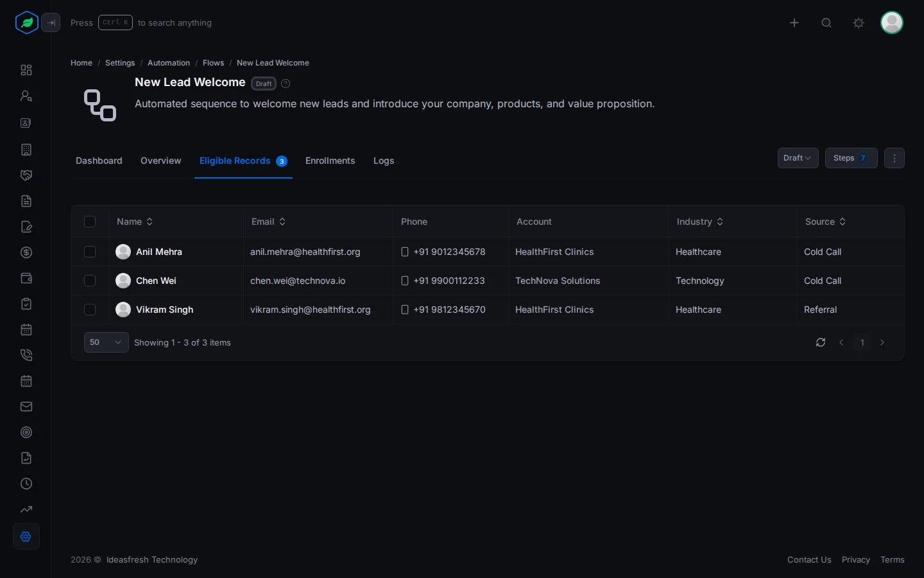Screen dimensions: 924x578
Task: Open the 50 page-size dropdown
Action: click(x=106, y=342)
